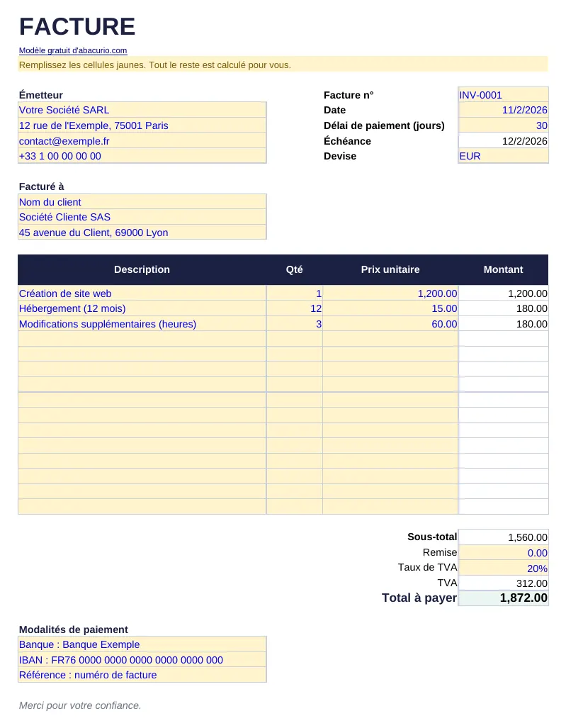Select the Modifications supplémentaires amount 180.00

(504, 324)
